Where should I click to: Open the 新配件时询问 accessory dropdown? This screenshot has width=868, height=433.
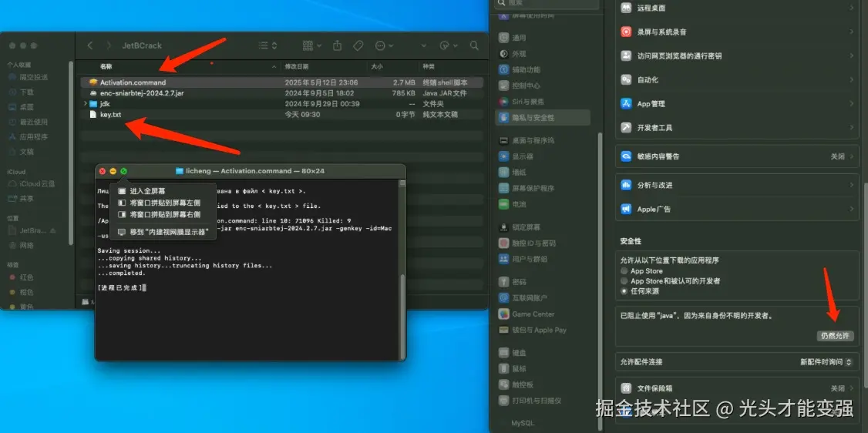pos(826,361)
